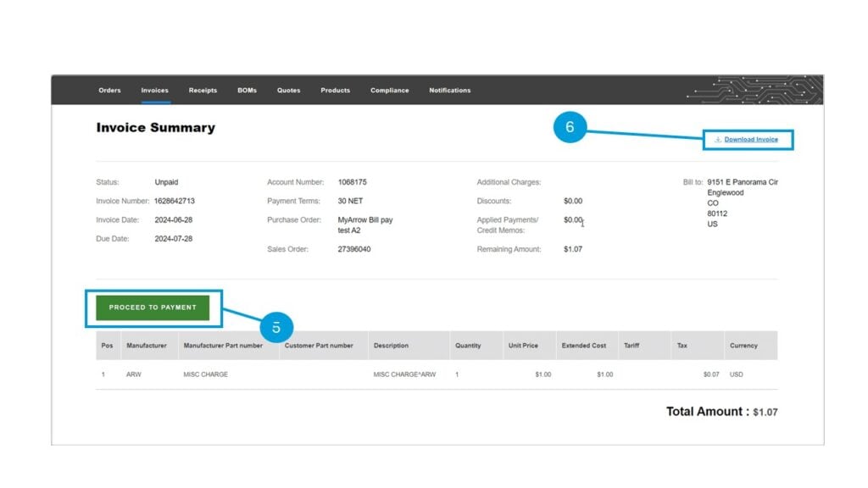Click the Proceed to Payment button
The image size is (868, 488).
[153, 308]
